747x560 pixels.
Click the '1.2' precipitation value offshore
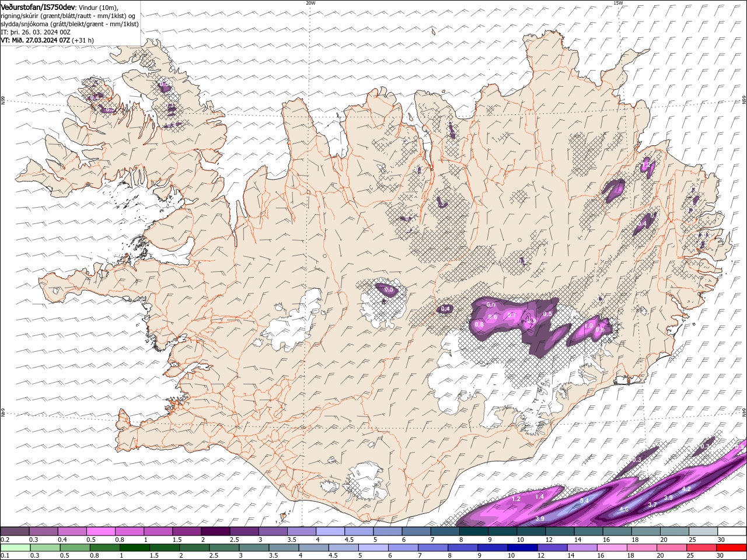tap(516, 499)
